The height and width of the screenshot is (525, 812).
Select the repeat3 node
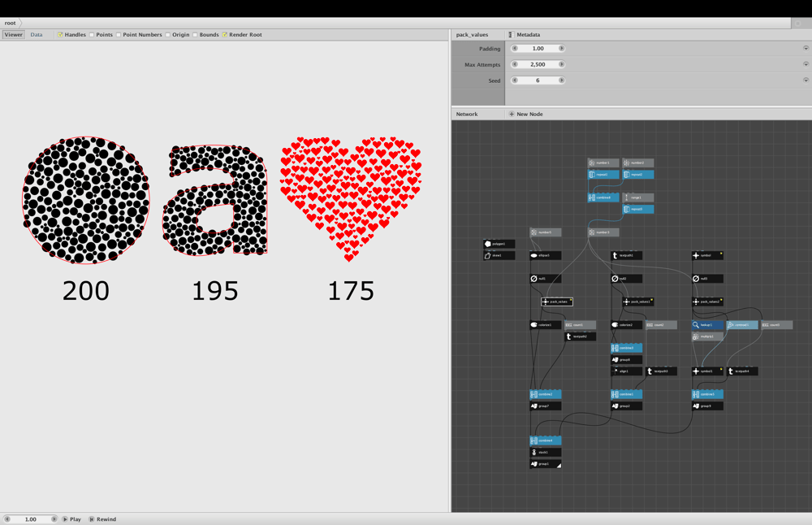pyautogui.click(x=638, y=210)
